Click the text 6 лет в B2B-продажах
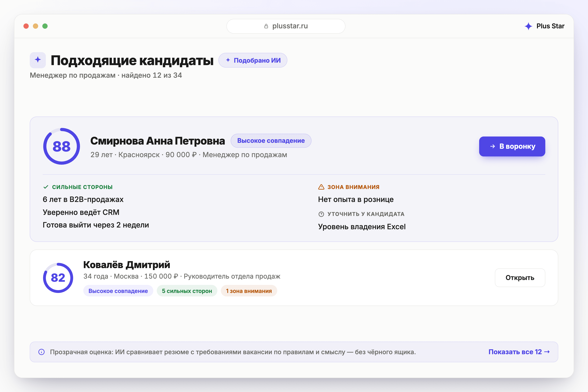 click(83, 199)
